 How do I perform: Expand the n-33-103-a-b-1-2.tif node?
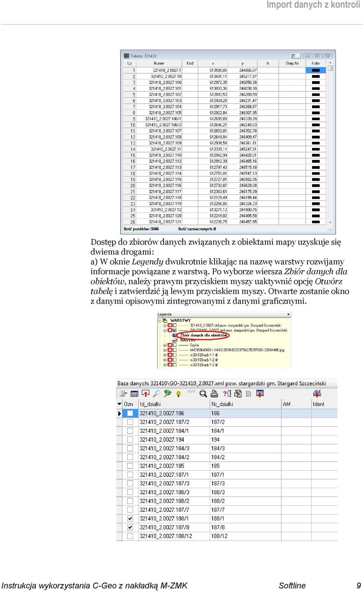click(165, 360)
